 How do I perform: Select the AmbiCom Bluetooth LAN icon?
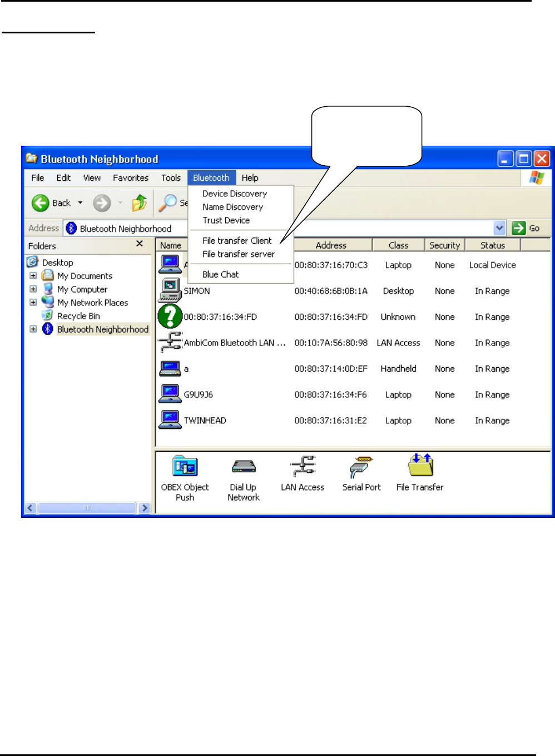pyautogui.click(x=170, y=342)
